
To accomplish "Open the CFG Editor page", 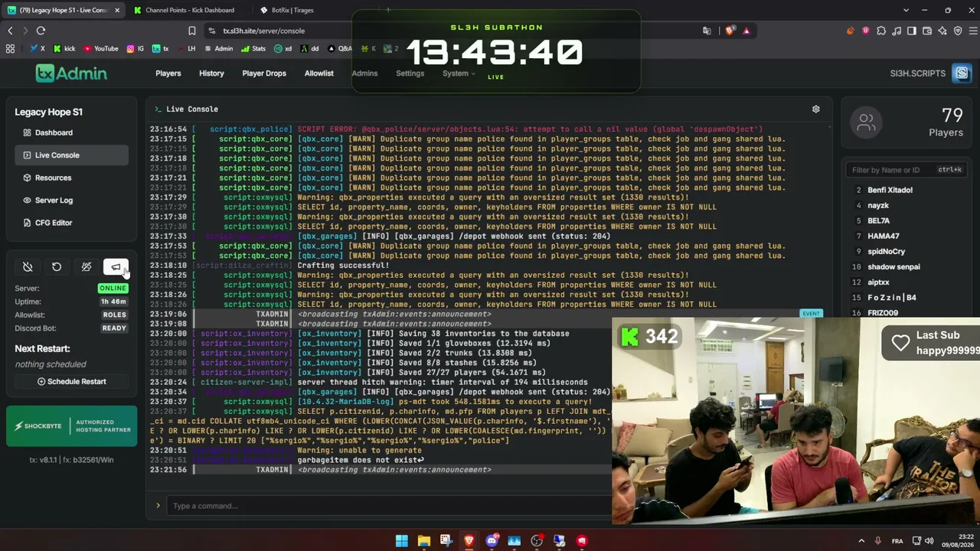I will [x=71, y=223].
